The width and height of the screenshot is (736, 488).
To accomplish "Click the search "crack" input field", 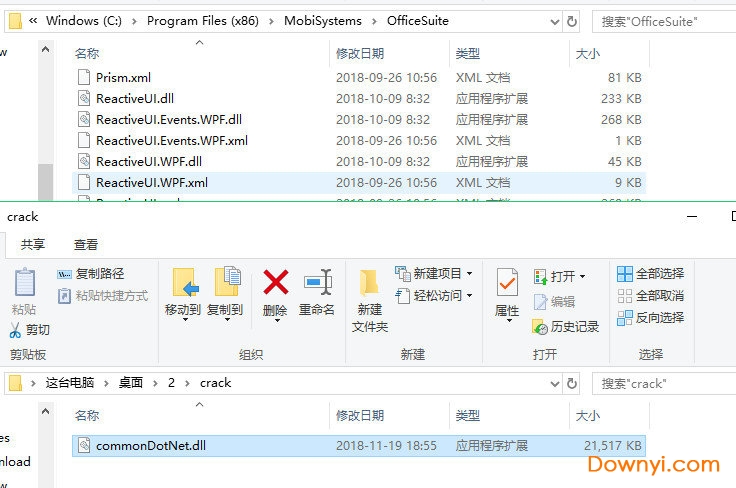I will [664, 384].
